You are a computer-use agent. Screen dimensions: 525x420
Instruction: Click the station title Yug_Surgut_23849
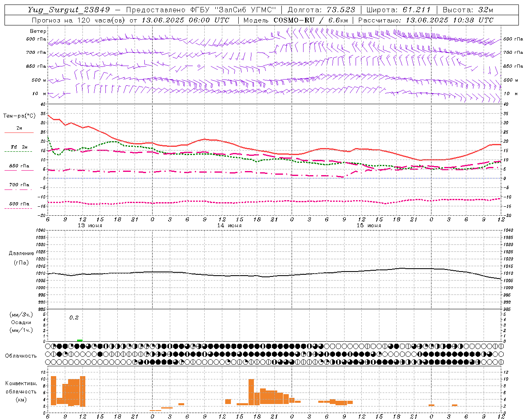point(69,10)
